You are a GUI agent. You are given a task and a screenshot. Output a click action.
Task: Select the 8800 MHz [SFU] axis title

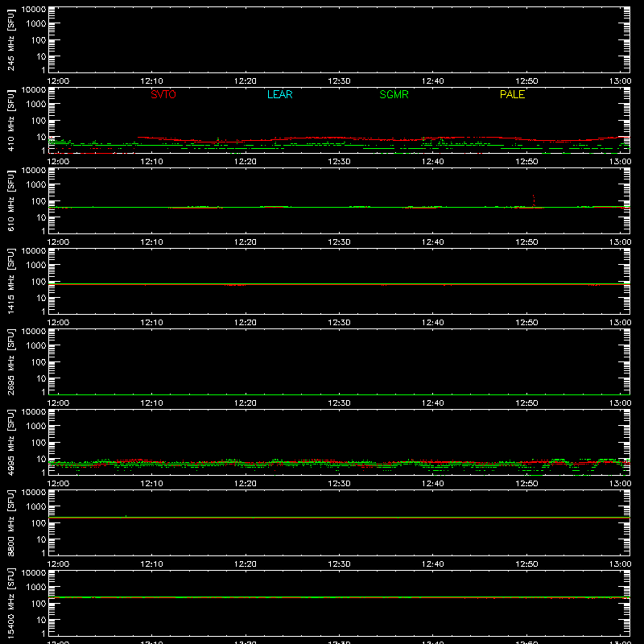11,522
